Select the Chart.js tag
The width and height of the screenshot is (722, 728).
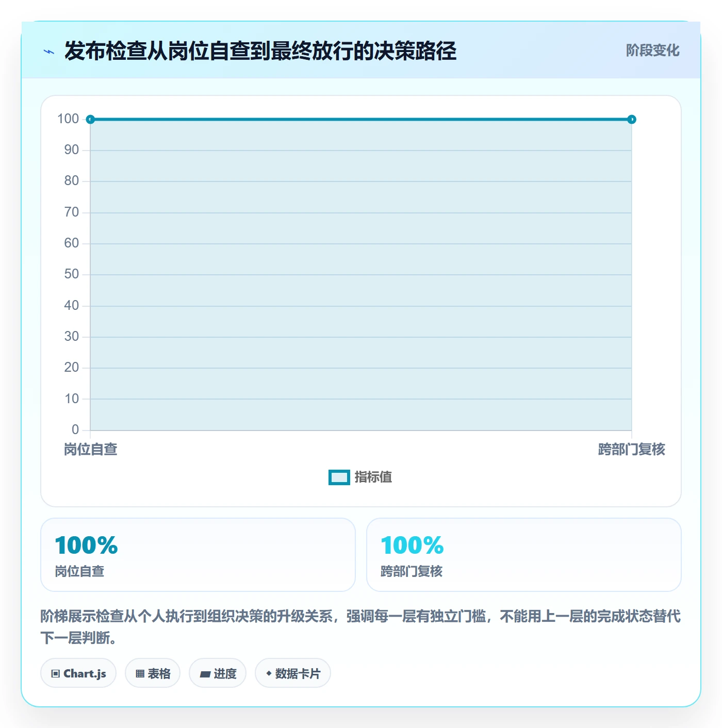[x=78, y=673]
